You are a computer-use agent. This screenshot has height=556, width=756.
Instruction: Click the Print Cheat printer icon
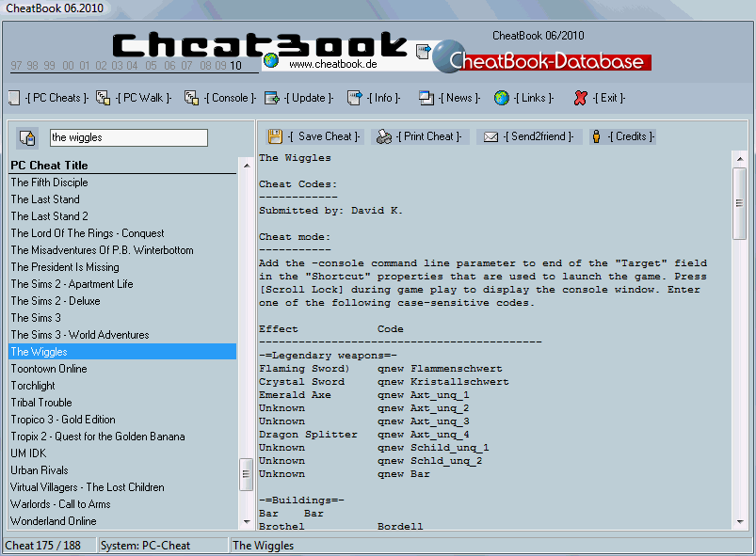tap(384, 136)
